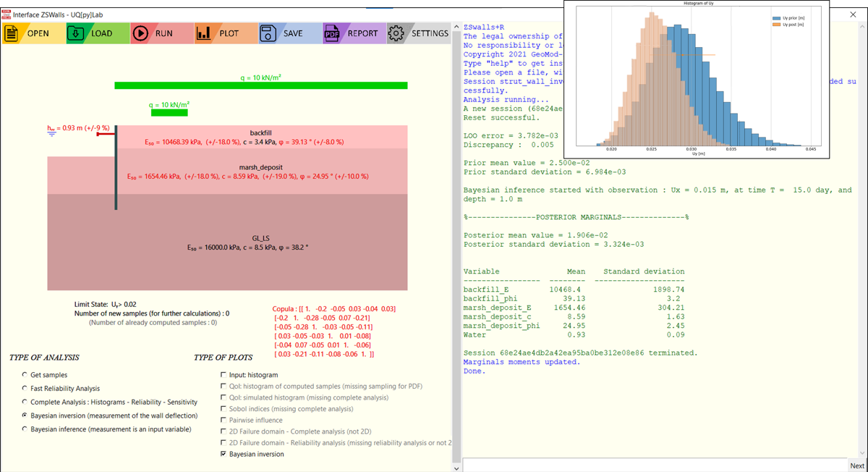Click the Next button
Image resolution: width=868 pixels, height=472 pixels.
pyautogui.click(x=856, y=465)
